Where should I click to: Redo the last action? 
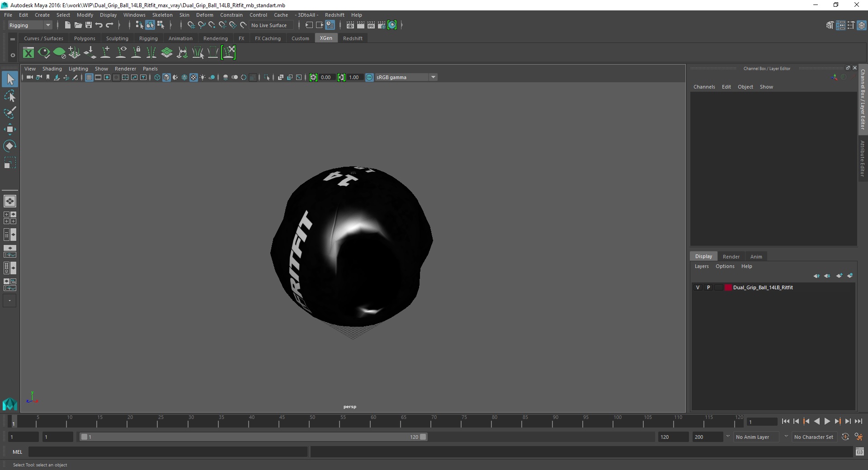tap(109, 25)
